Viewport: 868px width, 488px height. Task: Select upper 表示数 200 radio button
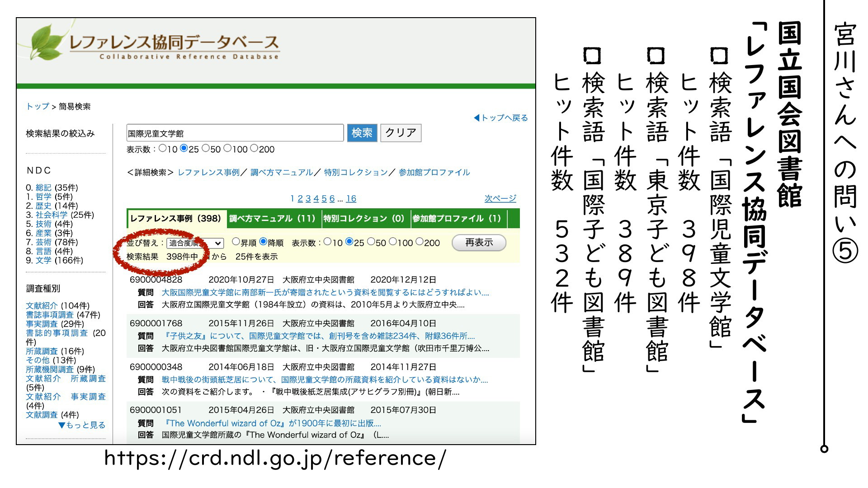click(x=254, y=148)
